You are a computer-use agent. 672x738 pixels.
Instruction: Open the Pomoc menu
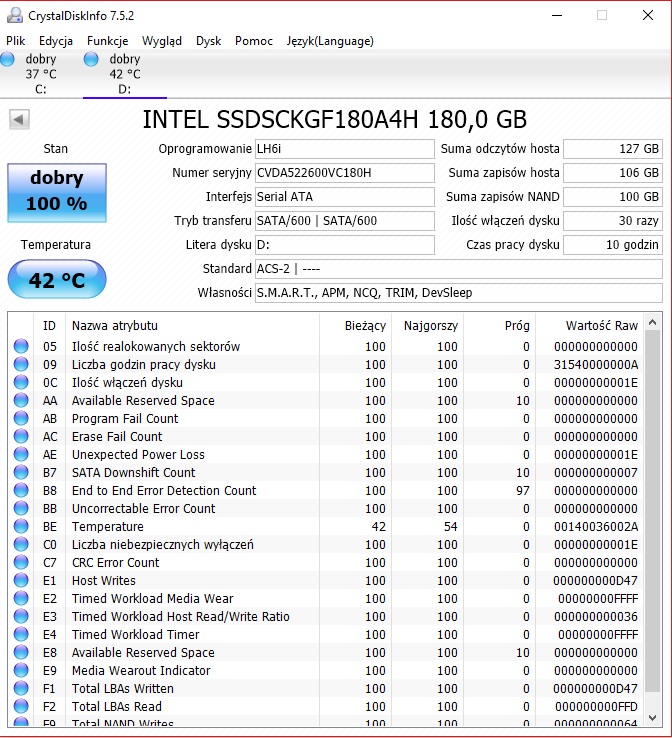[254, 41]
